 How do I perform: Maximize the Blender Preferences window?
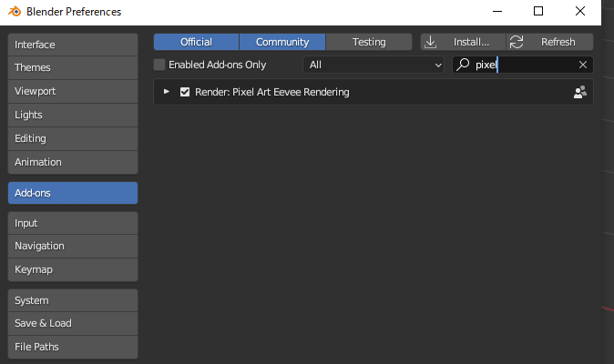pos(538,11)
